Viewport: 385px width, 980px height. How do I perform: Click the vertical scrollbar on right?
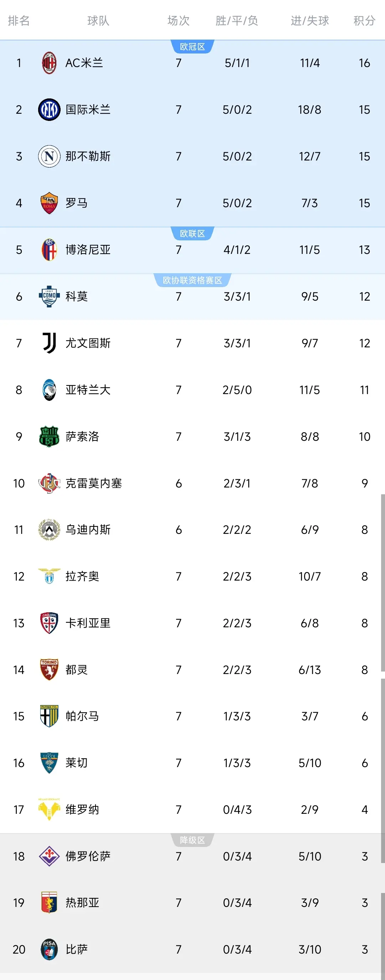pyautogui.click(x=383, y=582)
